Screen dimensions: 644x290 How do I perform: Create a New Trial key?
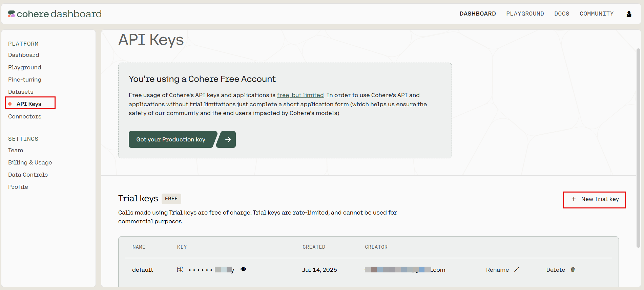595,200
